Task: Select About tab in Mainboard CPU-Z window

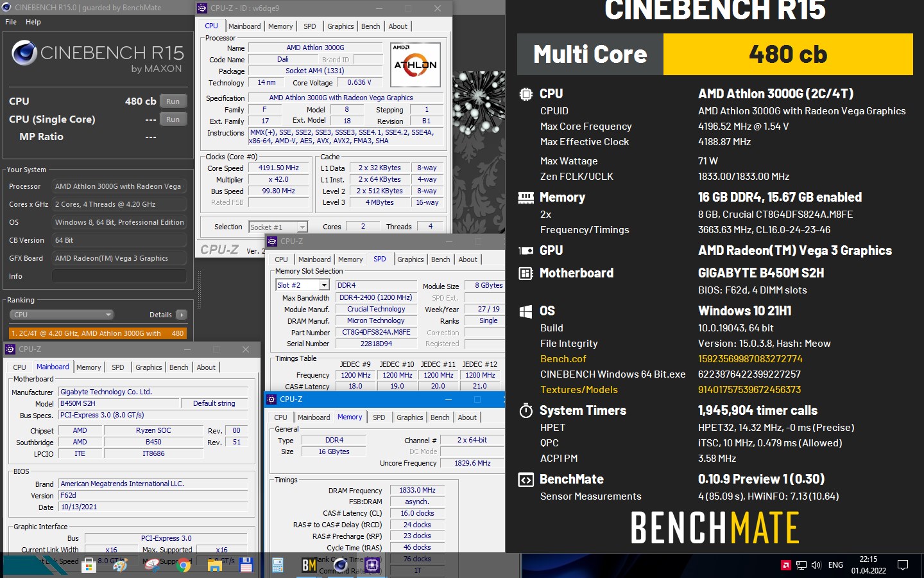Action: pyautogui.click(x=206, y=367)
